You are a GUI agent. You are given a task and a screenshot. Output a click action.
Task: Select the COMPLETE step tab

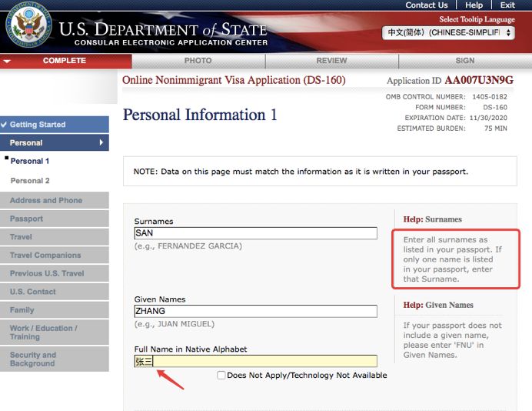(66, 61)
